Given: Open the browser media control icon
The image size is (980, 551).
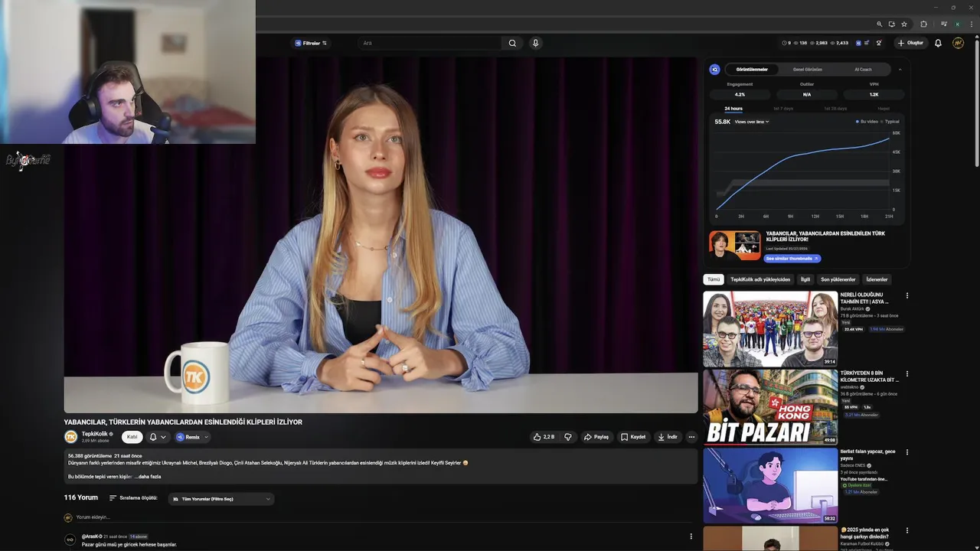Looking at the screenshot, I should pyautogui.click(x=942, y=24).
